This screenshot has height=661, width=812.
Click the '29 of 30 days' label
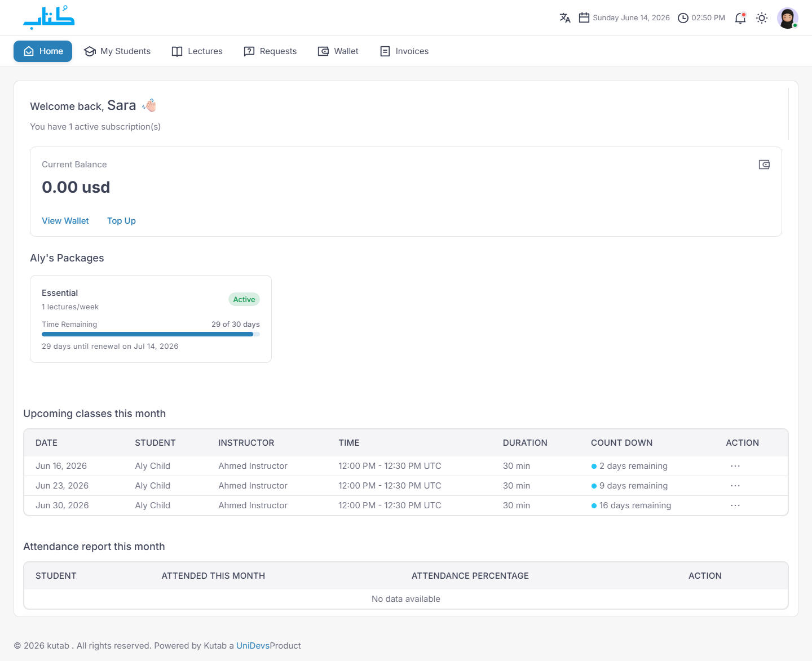(236, 325)
